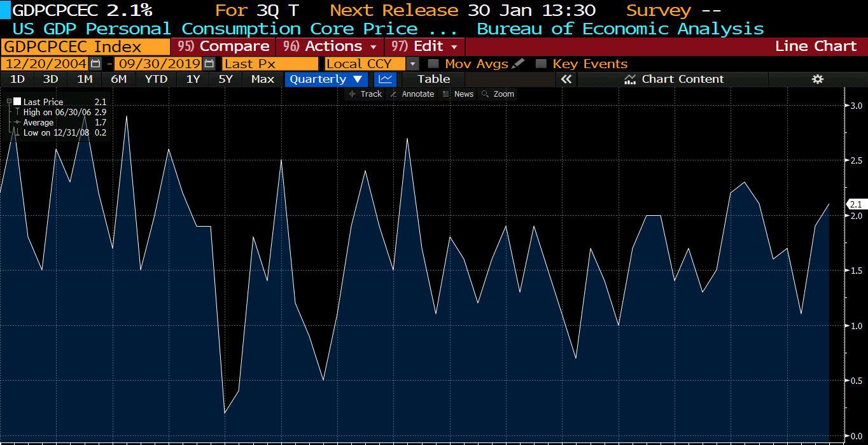Click the start date field 12/20/2004
This screenshot has height=445, width=868.
click(x=46, y=64)
